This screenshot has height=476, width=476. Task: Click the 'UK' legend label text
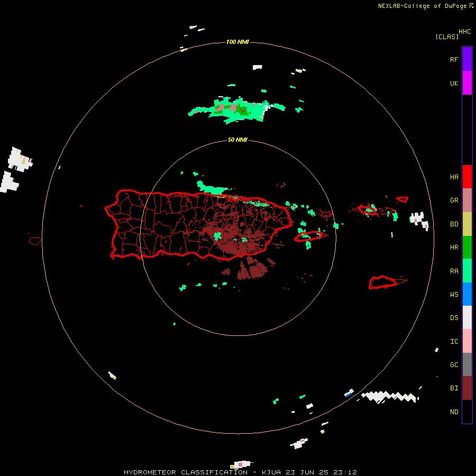(x=454, y=83)
